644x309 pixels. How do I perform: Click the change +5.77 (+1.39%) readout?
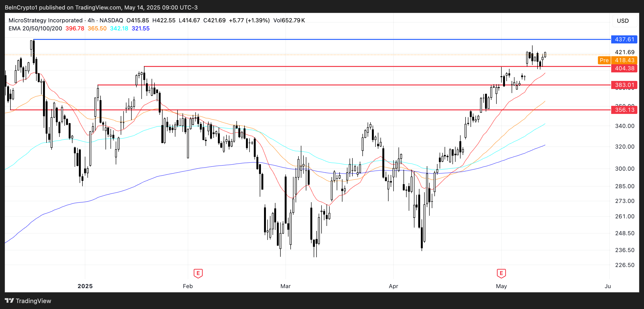tap(249, 20)
